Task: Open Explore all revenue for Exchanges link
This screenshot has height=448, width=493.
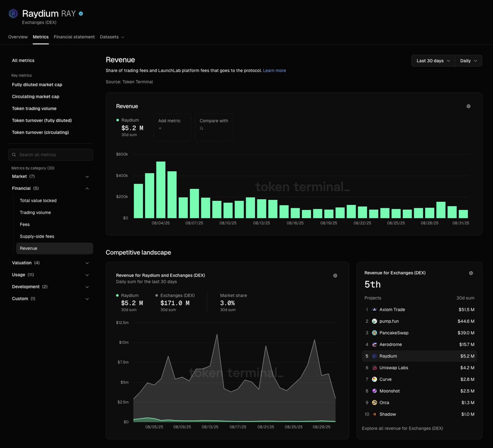Action: (x=402, y=428)
